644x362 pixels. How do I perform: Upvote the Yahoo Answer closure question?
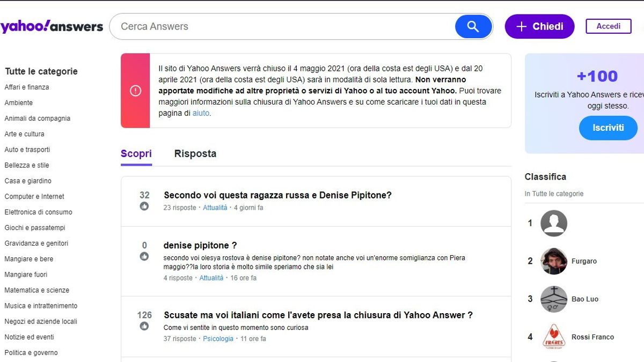(x=144, y=326)
